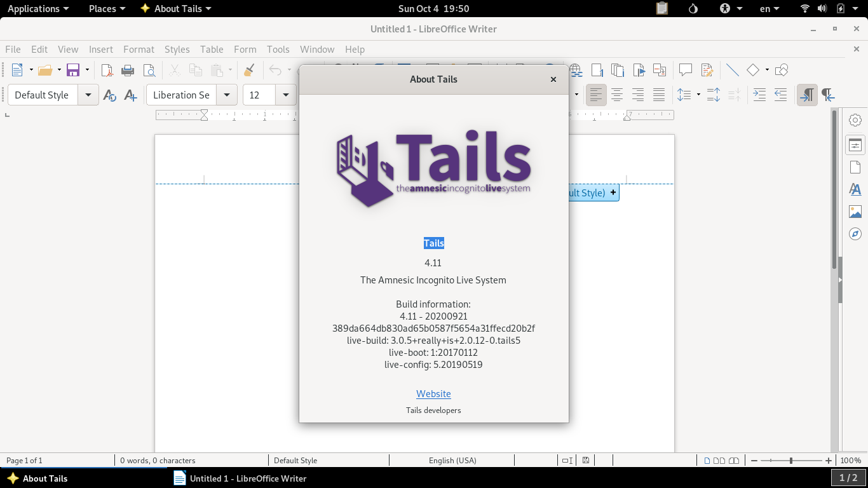Toggle Left-To-Right text direction button

[807, 95]
